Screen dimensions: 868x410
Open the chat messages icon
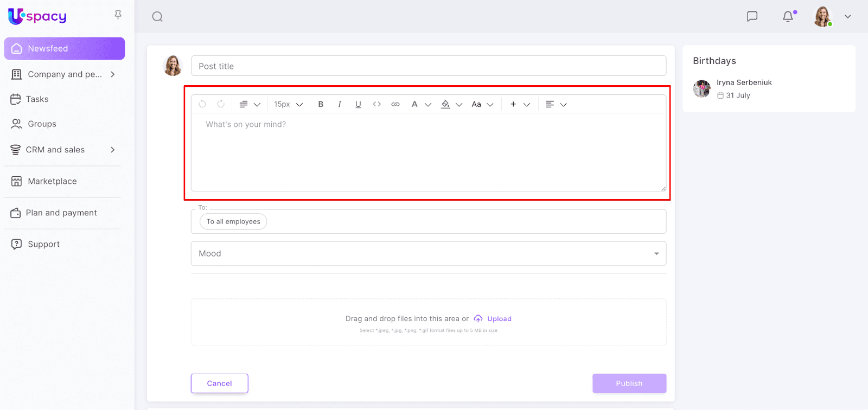point(752,16)
